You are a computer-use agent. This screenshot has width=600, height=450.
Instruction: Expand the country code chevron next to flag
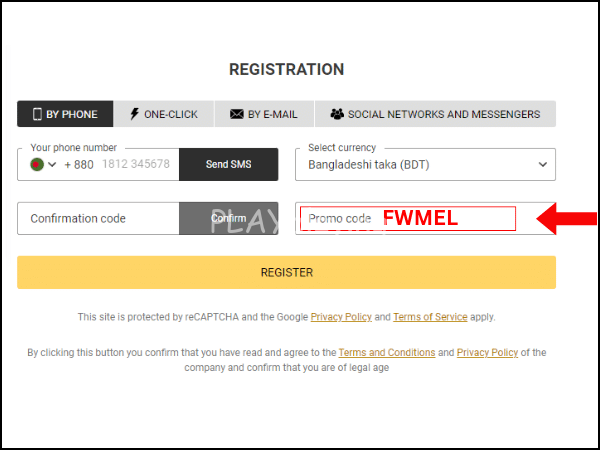(x=52, y=165)
